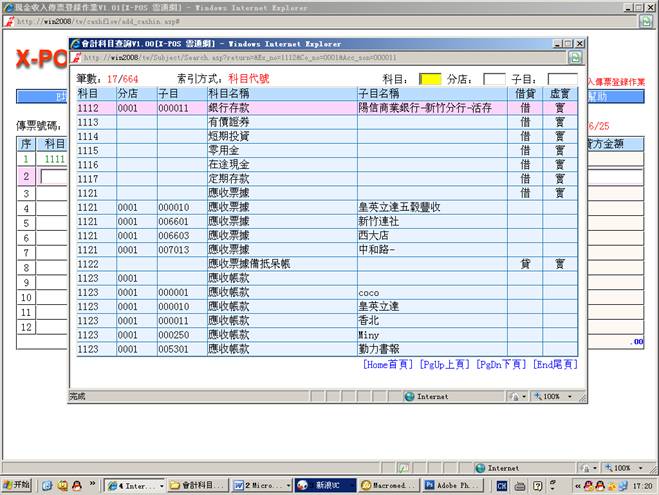Viewport: 659px width, 495px height.
Task: Click the 分店 search input box
Action: [x=494, y=78]
